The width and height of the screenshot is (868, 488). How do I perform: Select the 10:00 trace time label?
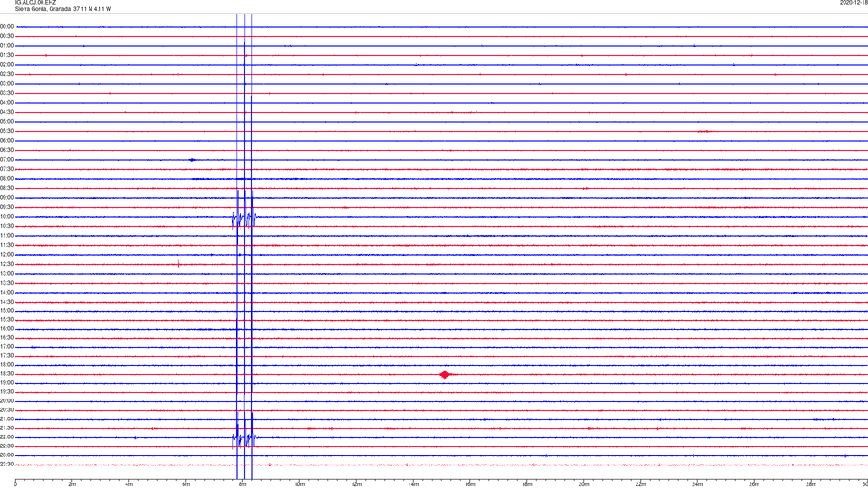coord(6,217)
